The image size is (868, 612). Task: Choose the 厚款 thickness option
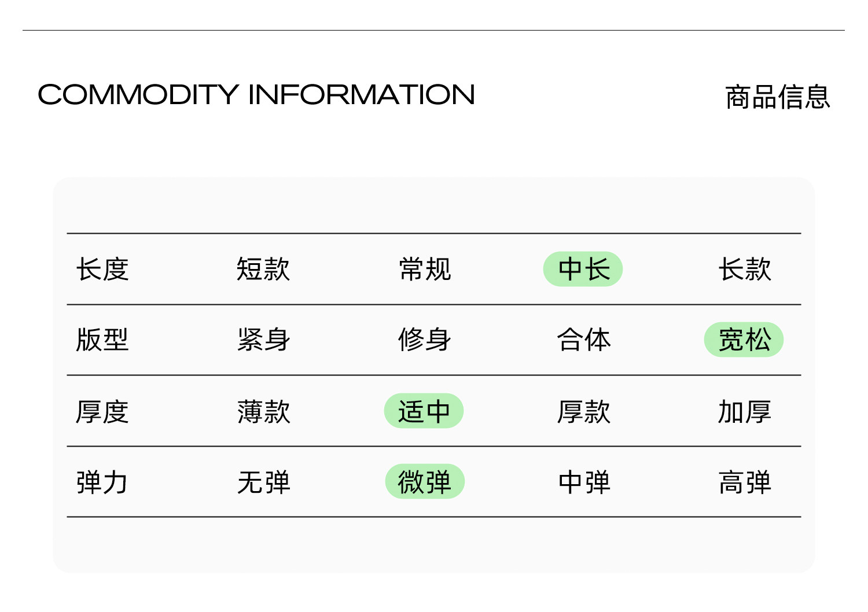(583, 412)
